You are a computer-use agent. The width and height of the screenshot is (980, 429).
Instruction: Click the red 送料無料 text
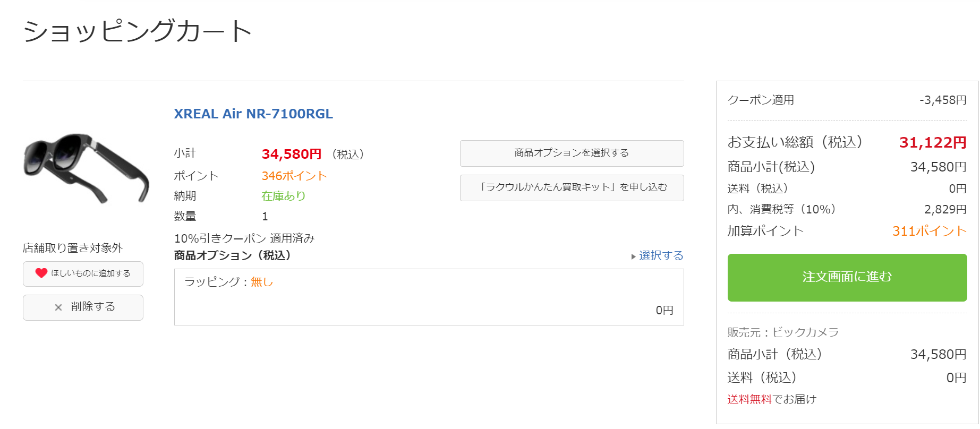pos(749,399)
